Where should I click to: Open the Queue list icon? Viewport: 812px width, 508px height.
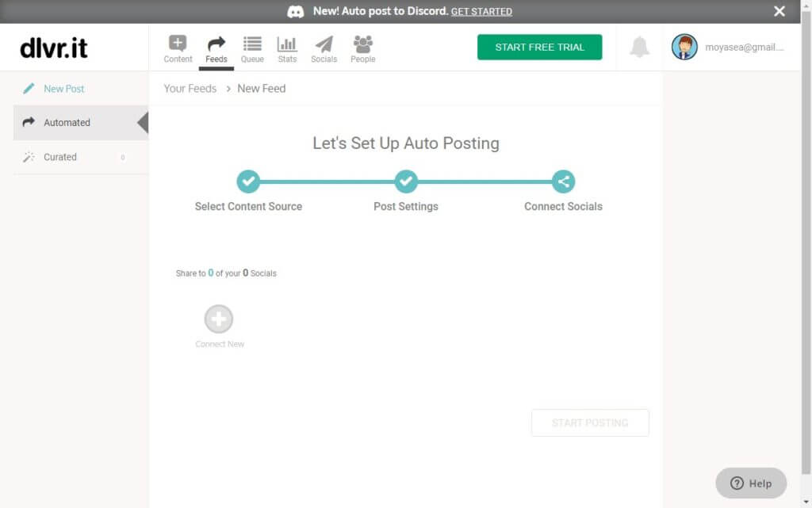(x=252, y=44)
